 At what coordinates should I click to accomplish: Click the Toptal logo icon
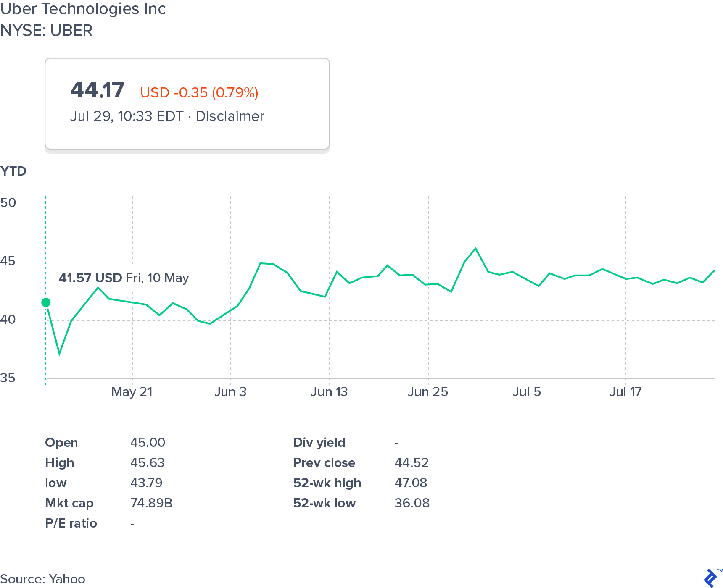[711, 578]
